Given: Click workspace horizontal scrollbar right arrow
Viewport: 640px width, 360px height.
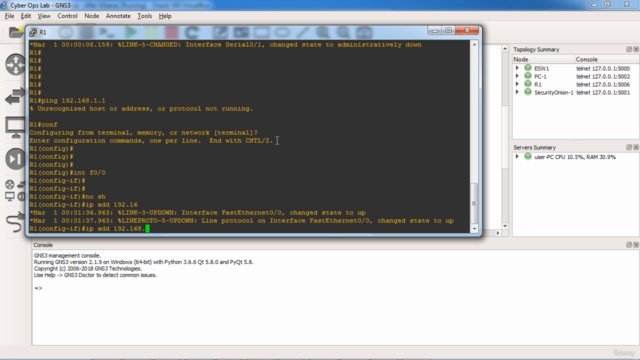Looking at the screenshot, I should (498, 233).
